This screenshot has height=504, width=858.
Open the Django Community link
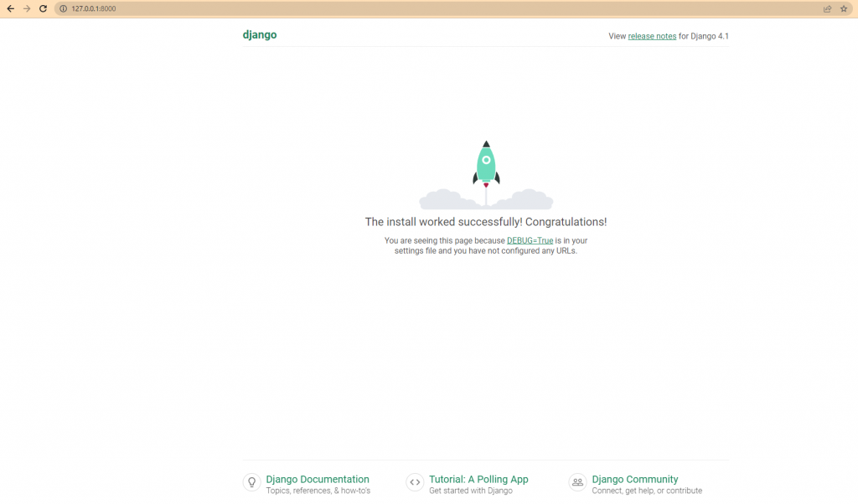click(x=635, y=480)
